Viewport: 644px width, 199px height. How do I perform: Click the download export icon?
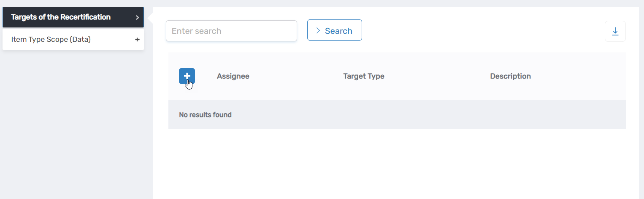[x=615, y=31]
